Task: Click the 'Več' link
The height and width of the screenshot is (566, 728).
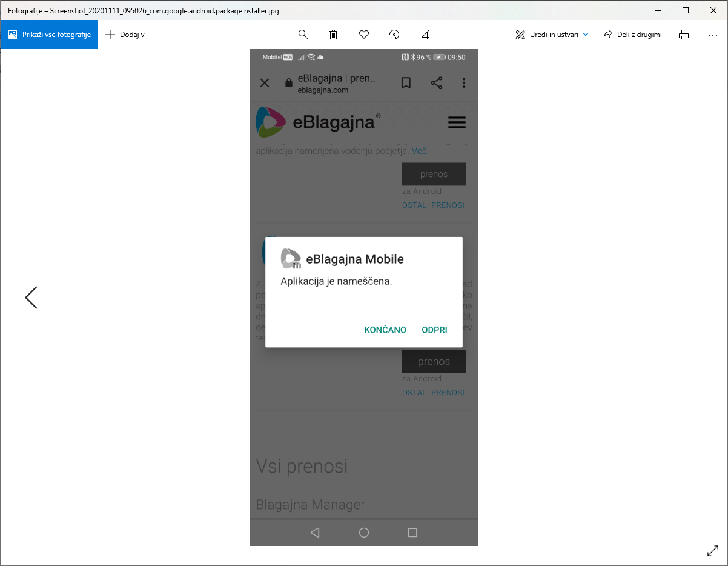Action: (x=419, y=150)
